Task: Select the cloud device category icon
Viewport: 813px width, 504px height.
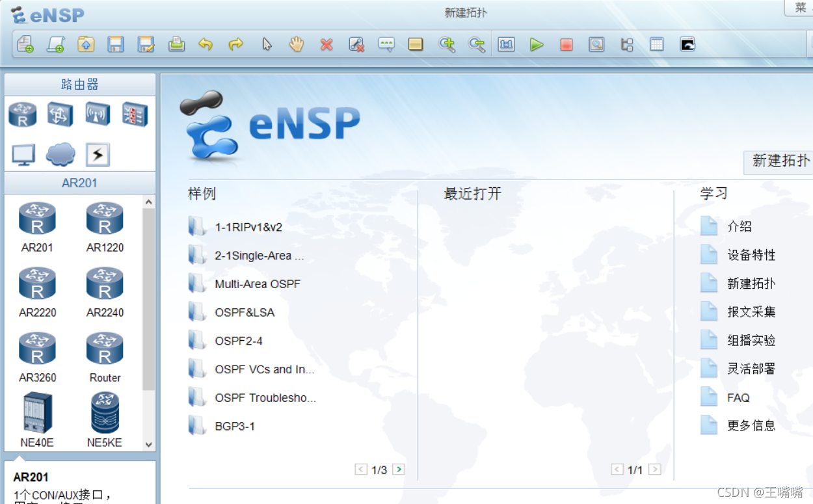Action: 60,155
